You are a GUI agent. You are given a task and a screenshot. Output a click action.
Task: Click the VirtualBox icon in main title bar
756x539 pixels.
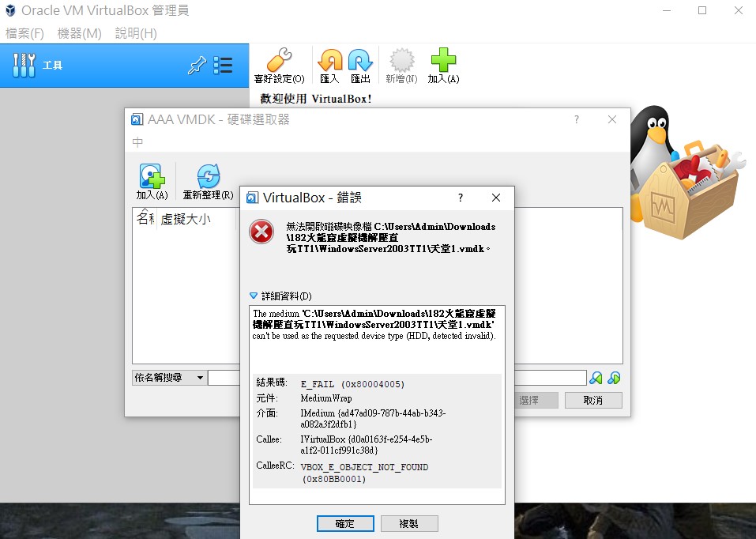pyautogui.click(x=10, y=10)
